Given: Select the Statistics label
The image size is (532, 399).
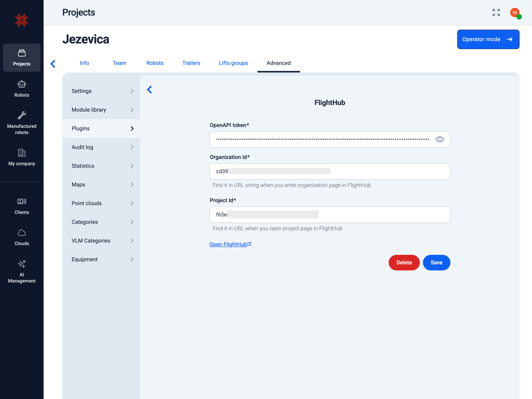Looking at the screenshot, I should tap(83, 166).
